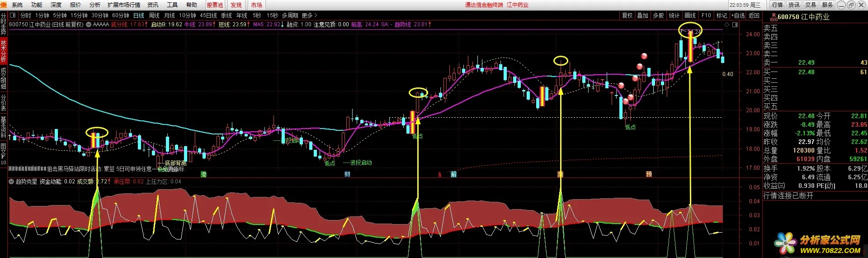
Task: Click the 叠加 toolbar button
Action: (643, 15)
